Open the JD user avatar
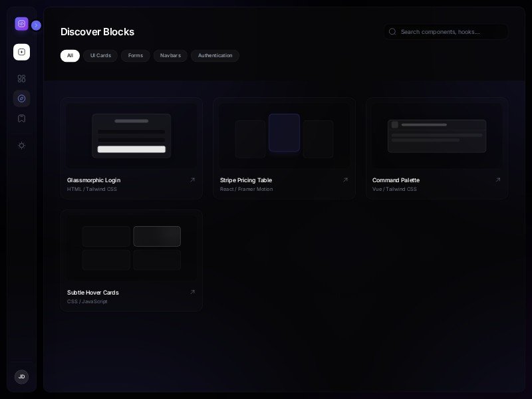The height and width of the screenshot is (399, 532). pyautogui.click(x=21, y=376)
